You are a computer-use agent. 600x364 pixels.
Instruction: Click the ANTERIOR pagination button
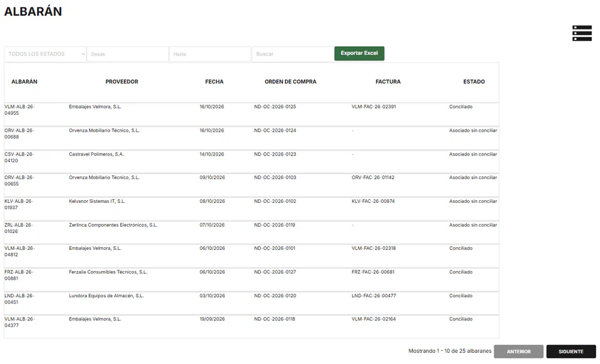[x=519, y=352]
